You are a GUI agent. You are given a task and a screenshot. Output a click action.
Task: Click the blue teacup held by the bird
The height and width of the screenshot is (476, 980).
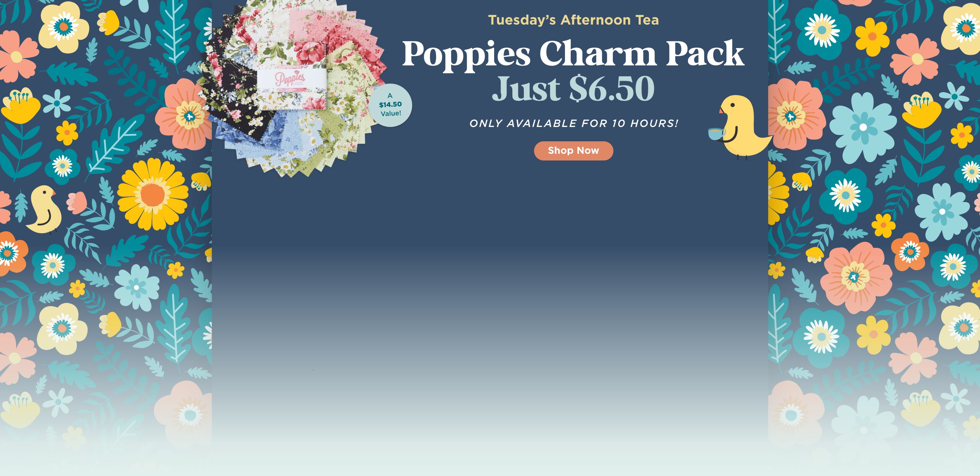click(x=716, y=134)
